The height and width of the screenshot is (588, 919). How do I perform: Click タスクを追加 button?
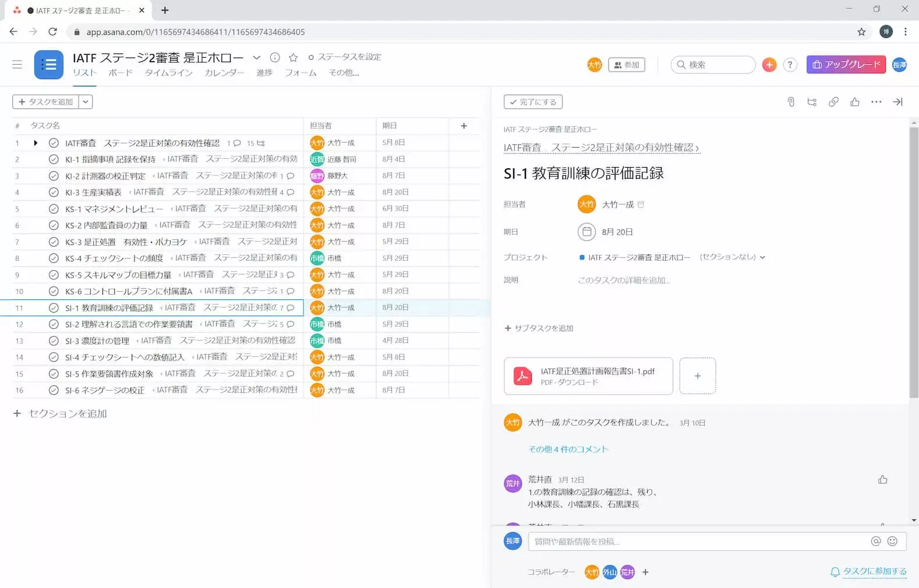point(45,102)
